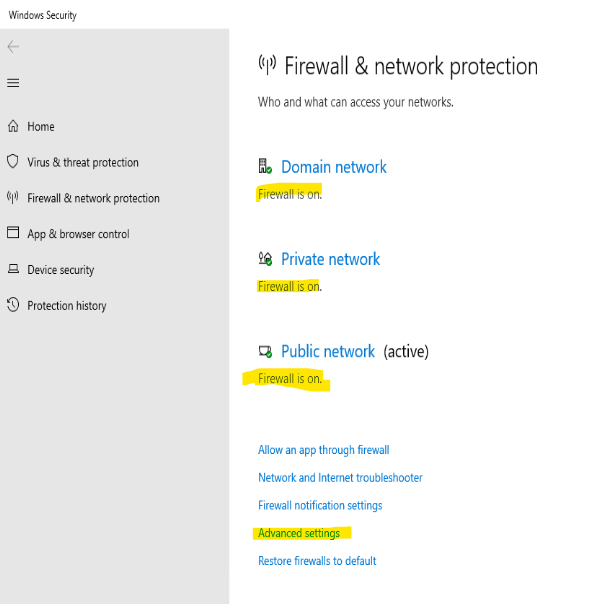This screenshot has height=604, width=603.
Task: Go to Virus & threat protection menu item
Action: click(83, 162)
